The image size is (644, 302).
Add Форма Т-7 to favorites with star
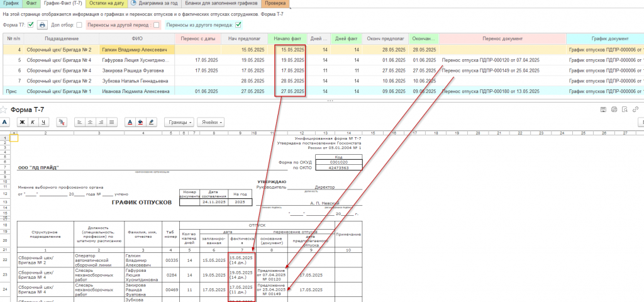(4, 109)
